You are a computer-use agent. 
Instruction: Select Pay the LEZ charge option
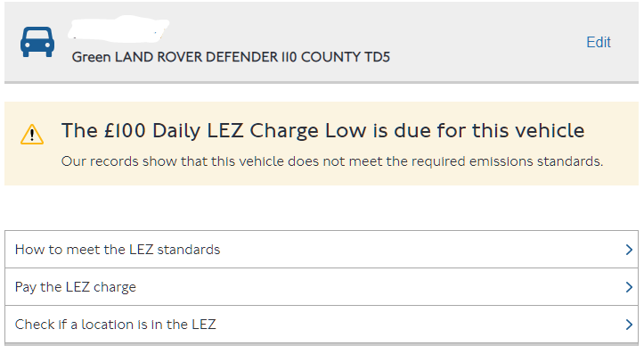322,287
